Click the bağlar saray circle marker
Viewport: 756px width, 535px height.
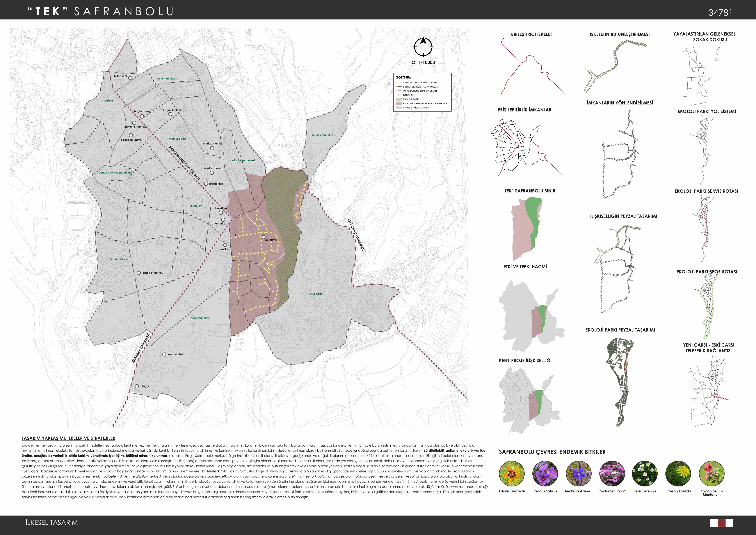pos(142,116)
